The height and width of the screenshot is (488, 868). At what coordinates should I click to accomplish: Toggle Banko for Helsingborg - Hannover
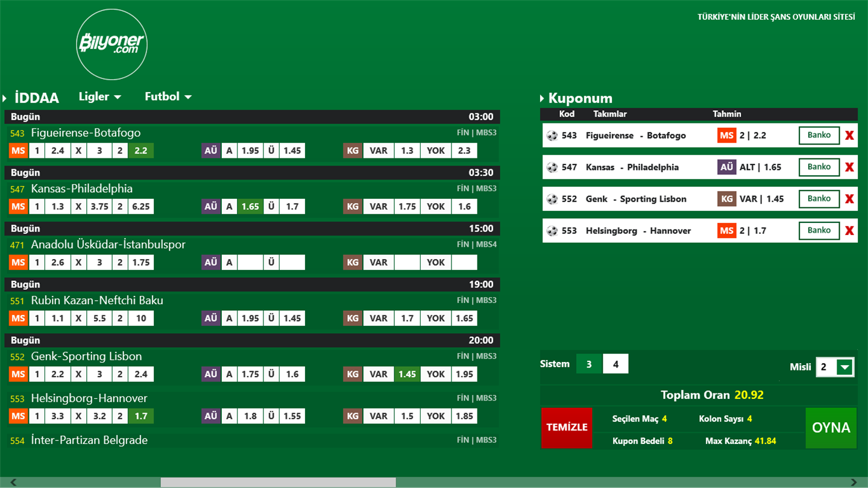click(819, 230)
